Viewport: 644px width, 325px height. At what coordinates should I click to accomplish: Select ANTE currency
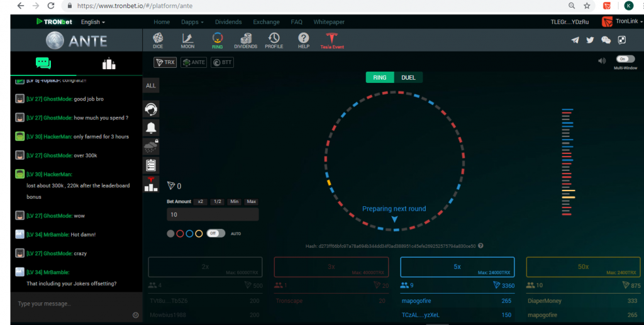194,62
